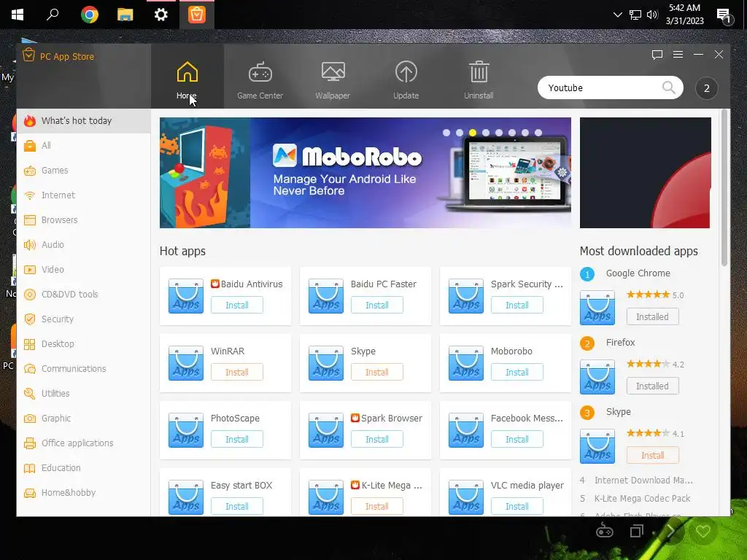Click the Google Chrome app icon in ranking

click(x=597, y=308)
